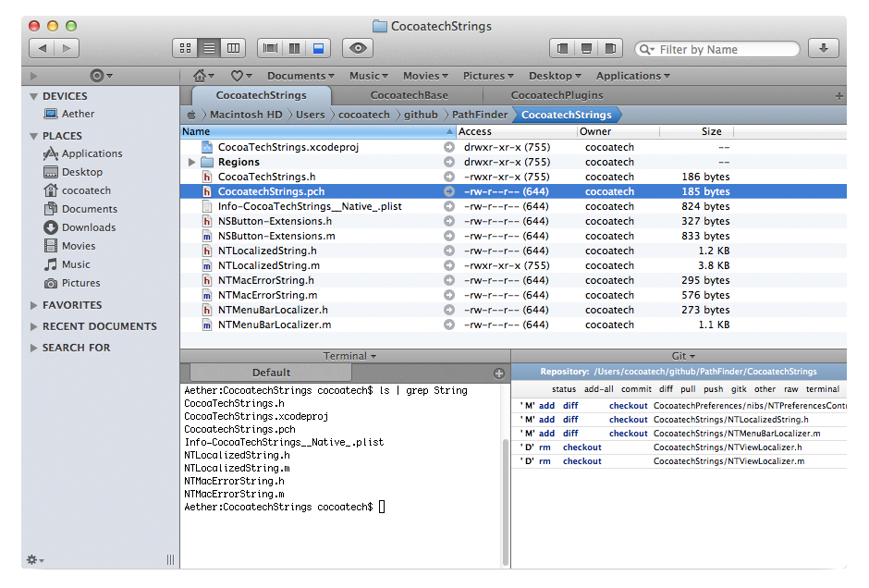
Task: Toggle the bottom shelf pane button
Action: (x=586, y=48)
